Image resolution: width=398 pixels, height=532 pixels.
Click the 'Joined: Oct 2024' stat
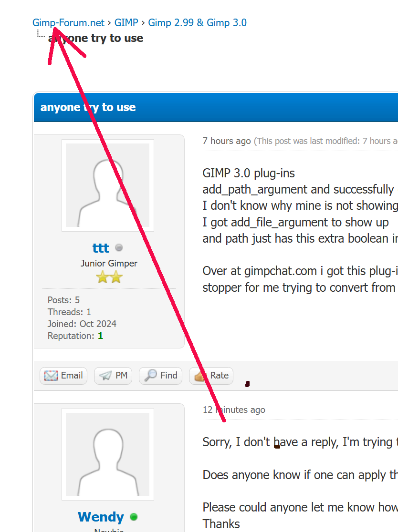[x=82, y=324]
